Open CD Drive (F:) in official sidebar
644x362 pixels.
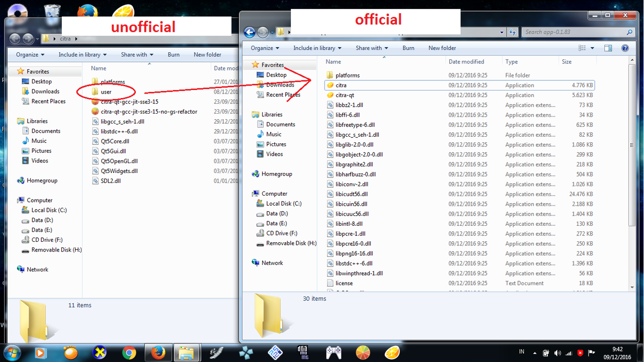point(276,233)
